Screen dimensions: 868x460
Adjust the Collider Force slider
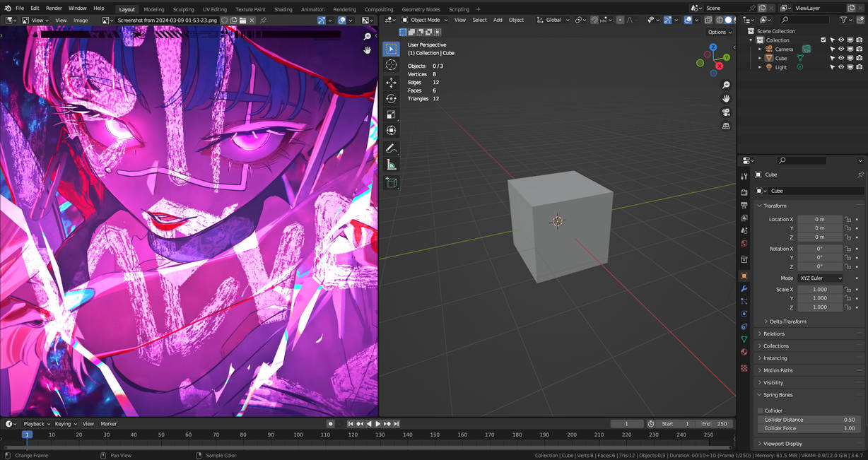809,428
